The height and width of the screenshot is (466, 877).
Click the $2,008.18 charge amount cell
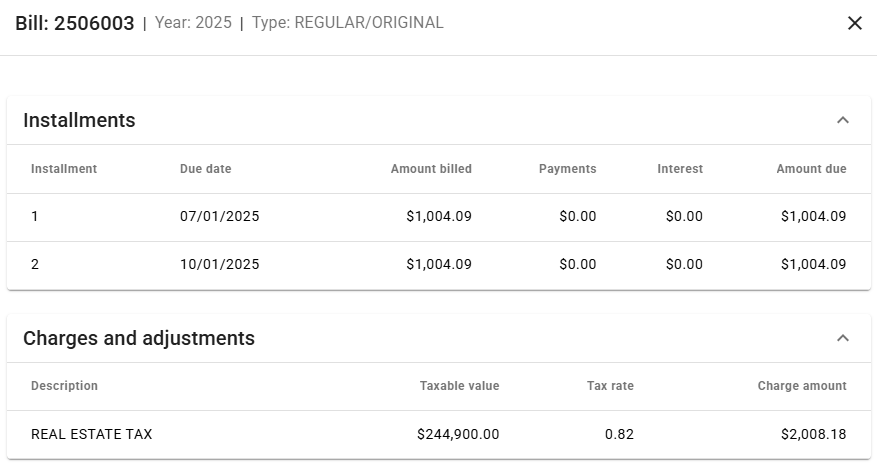click(x=814, y=435)
